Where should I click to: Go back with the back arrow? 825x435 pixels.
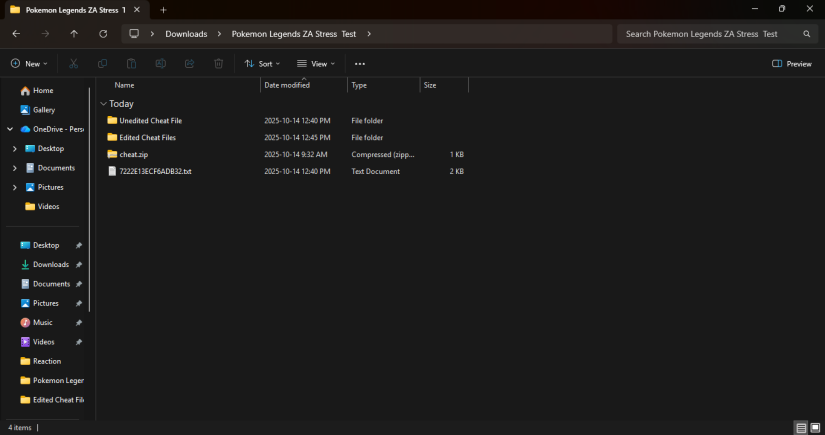(x=16, y=34)
